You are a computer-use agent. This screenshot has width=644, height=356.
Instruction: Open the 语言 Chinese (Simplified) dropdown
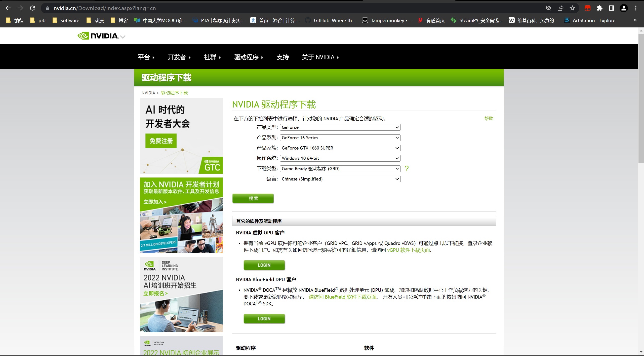click(340, 179)
